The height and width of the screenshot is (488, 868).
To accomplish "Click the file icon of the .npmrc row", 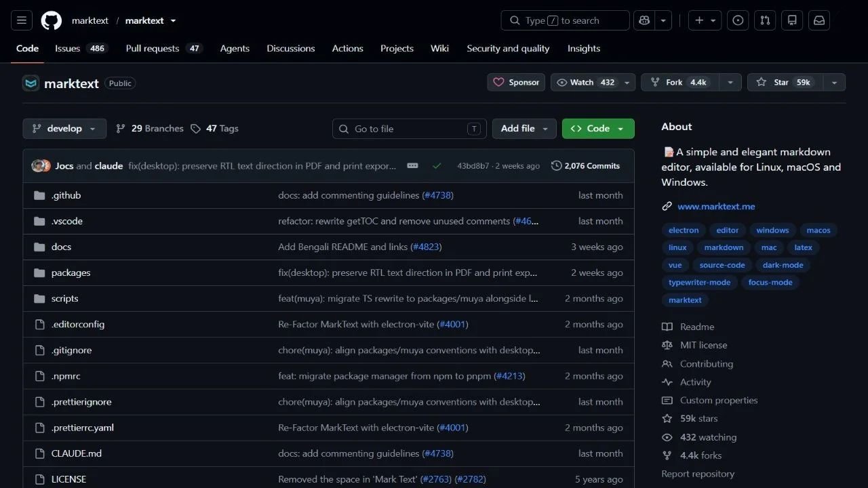I will 39,376.
